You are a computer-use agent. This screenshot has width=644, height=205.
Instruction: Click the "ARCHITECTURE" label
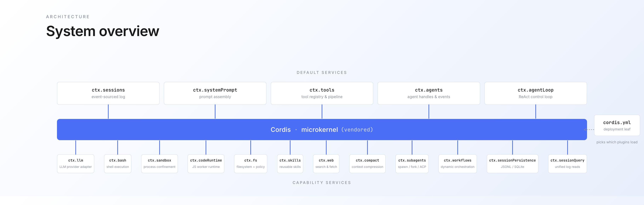(x=68, y=17)
